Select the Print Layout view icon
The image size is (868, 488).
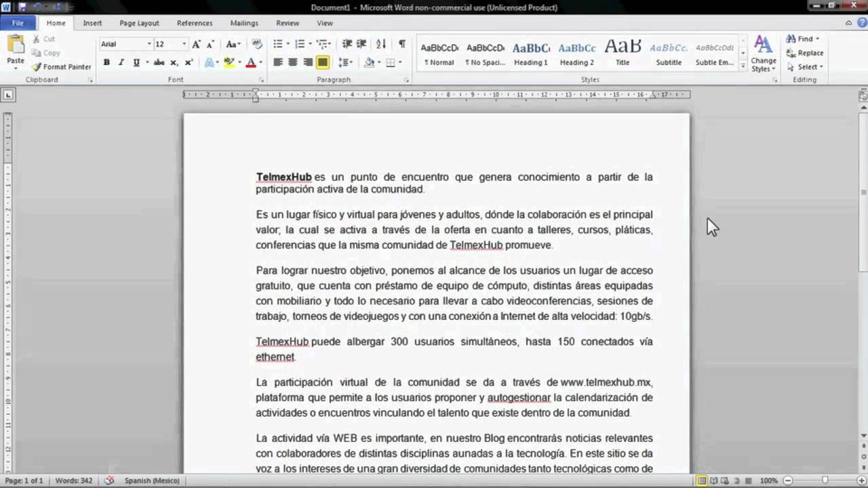coord(702,481)
